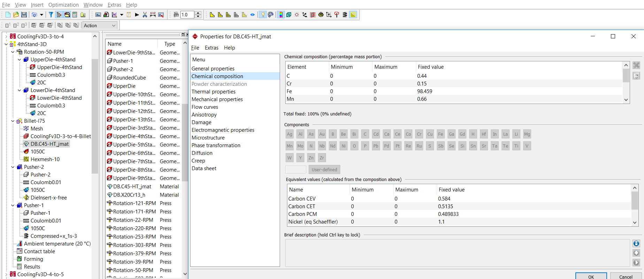Viewport: 644px width, 279px height.
Task: Click the 1.0 scale value field
Action: coord(187,15)
